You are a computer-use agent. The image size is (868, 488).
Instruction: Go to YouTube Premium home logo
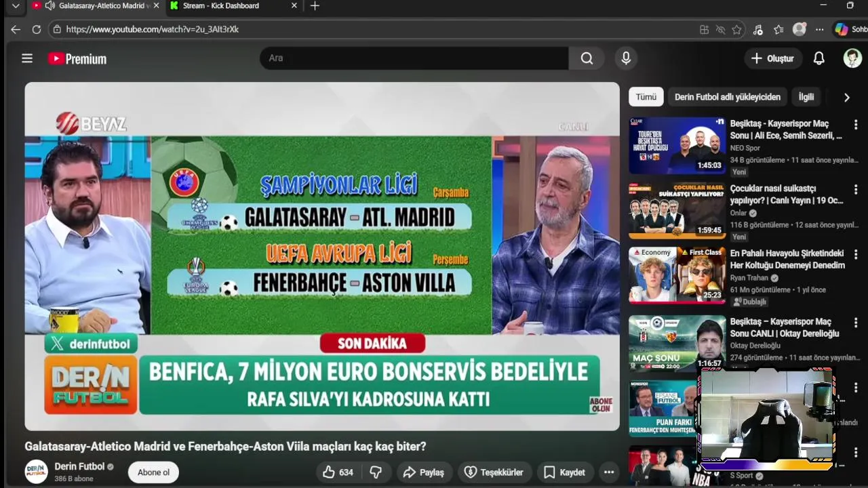(77, 59)
